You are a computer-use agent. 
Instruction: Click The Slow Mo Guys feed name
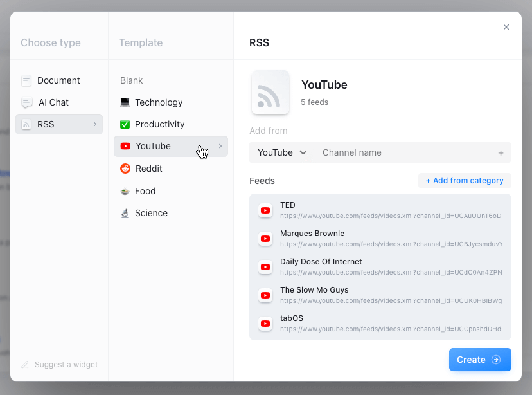tap(314, 290)
